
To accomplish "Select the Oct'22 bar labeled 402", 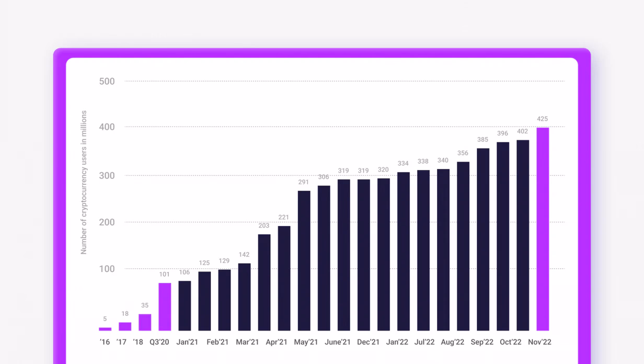I will 523,235.
